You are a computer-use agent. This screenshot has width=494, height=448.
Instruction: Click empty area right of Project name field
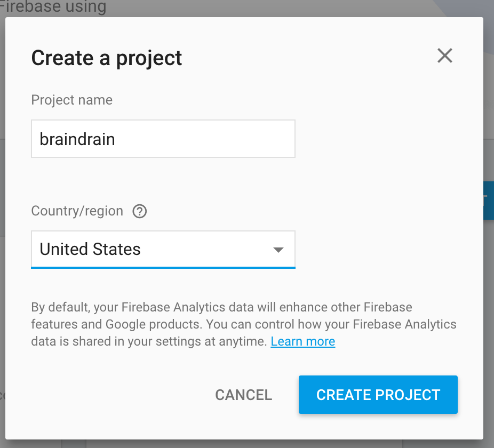tap(387, 139)
